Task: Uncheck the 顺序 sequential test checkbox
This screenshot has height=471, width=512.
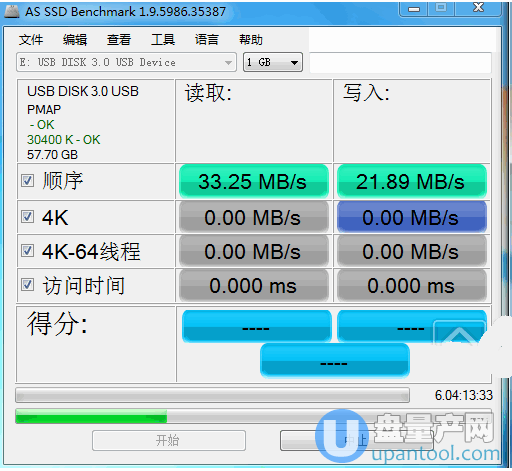Action: coord(27,181)
